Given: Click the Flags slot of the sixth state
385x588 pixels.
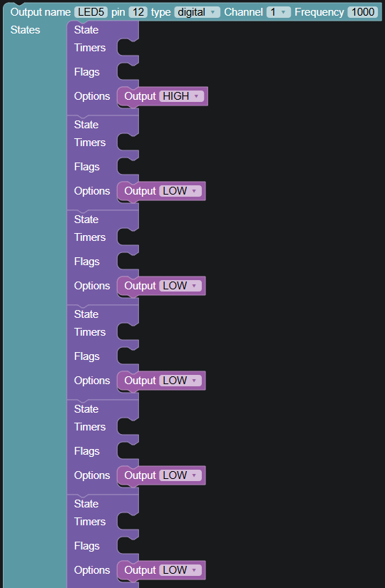Looking at the screenshot, I should click(128, 546).
